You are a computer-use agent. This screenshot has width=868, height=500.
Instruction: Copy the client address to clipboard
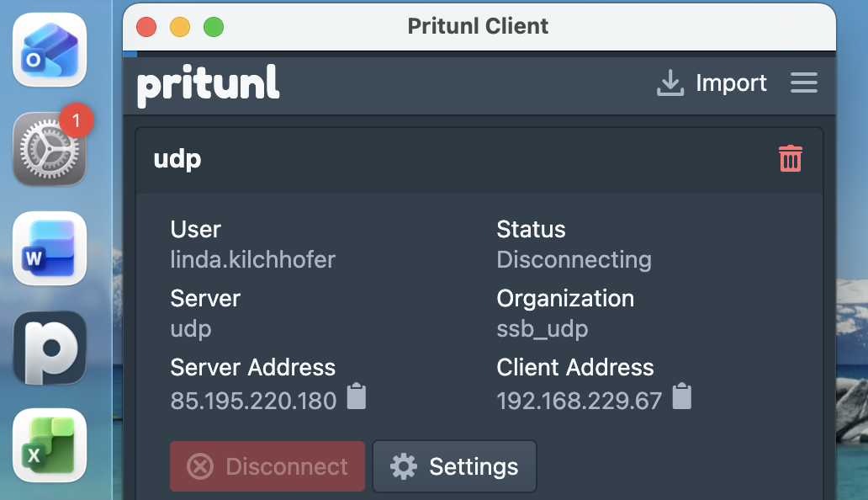[682, 397]
